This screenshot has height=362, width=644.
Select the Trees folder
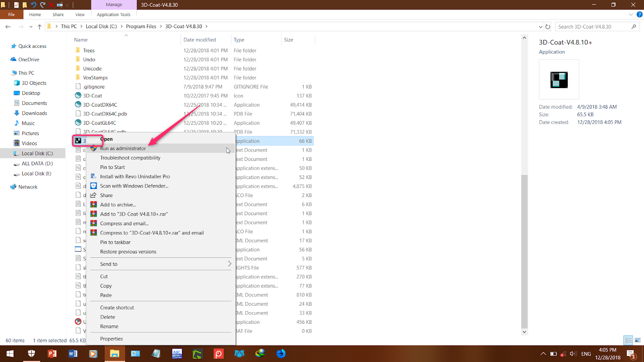89,51
